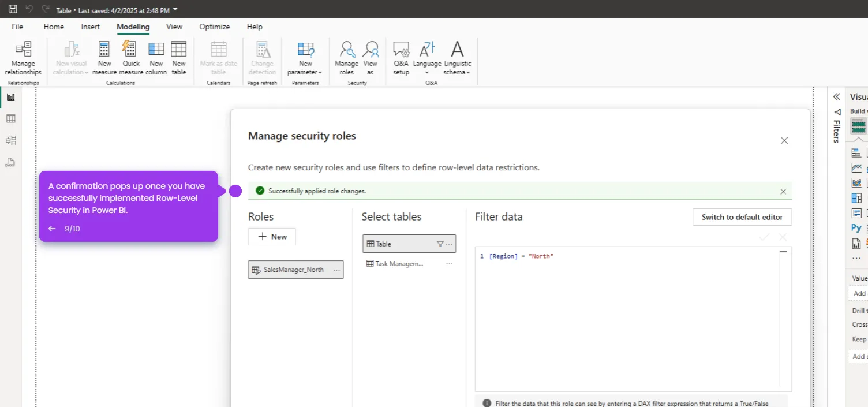Click the Redo arrow in title bar
Image resolution: width=868 pixels, height=407 pixels.
pos(46,9)
